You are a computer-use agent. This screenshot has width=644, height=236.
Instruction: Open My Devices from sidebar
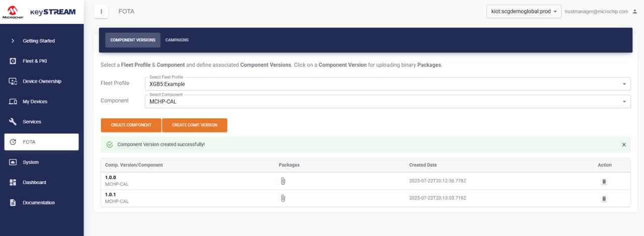tap(35, 102)
